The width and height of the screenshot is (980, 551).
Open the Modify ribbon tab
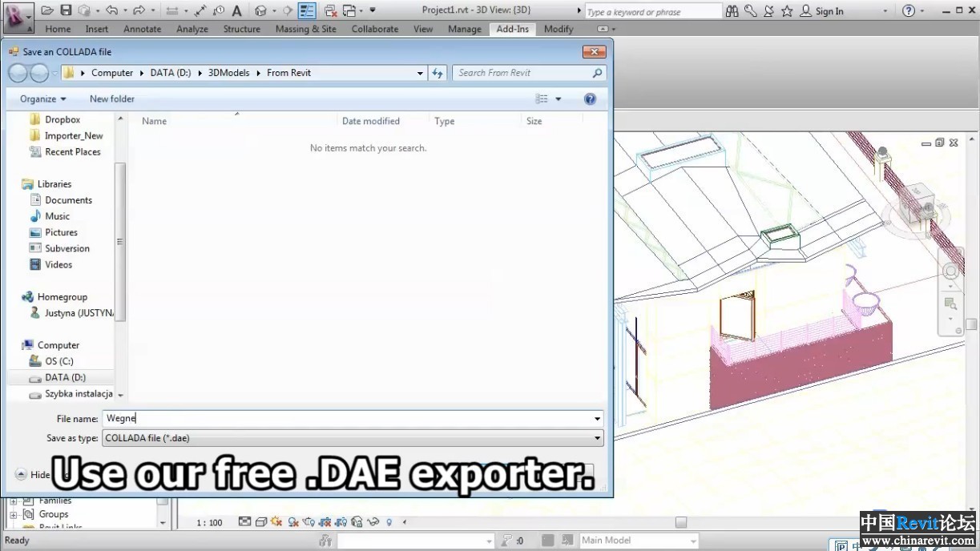click(559, 29)
